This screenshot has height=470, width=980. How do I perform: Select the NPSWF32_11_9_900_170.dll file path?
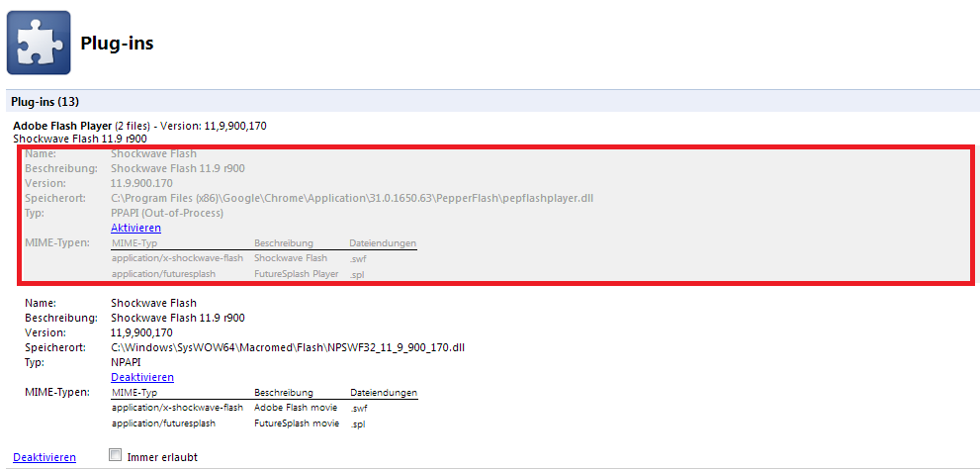click(288, 347)
